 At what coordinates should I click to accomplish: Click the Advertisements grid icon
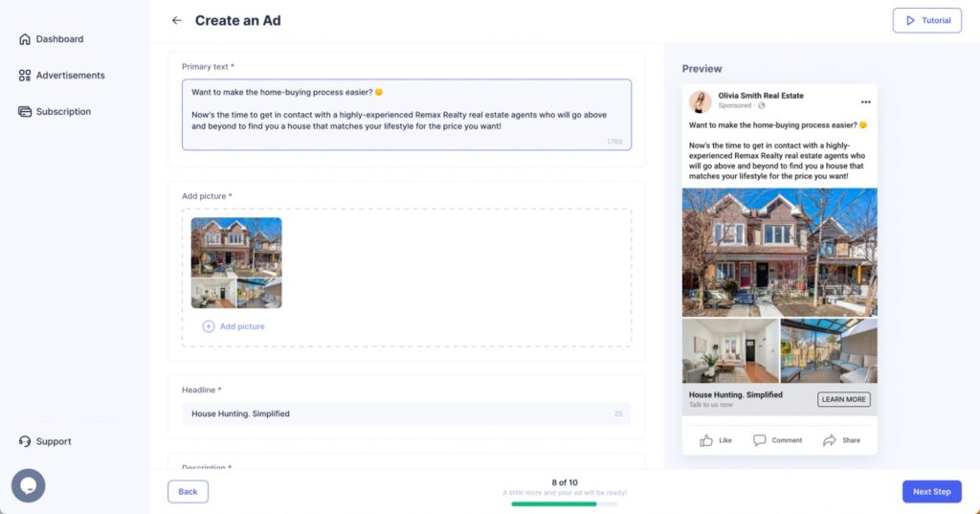coord(24,76)
